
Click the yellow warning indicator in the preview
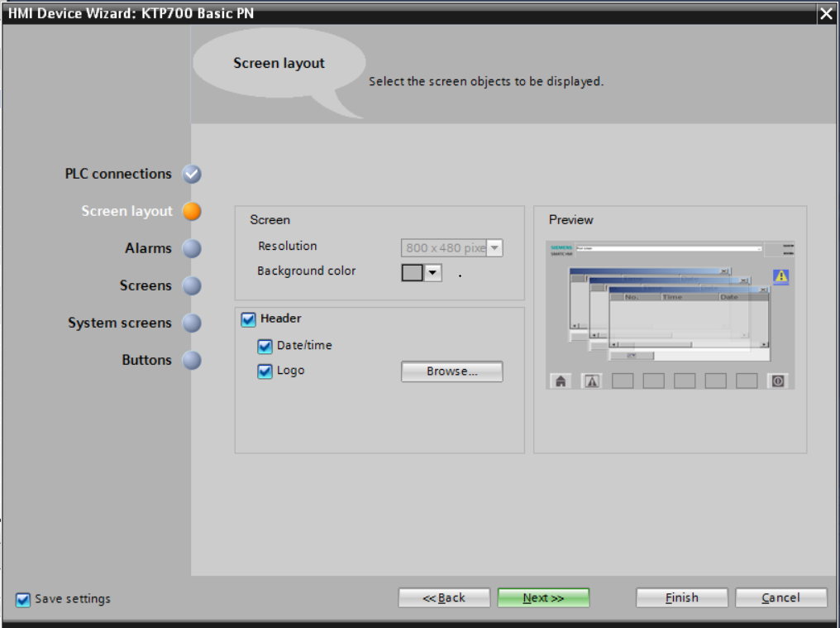781,276
